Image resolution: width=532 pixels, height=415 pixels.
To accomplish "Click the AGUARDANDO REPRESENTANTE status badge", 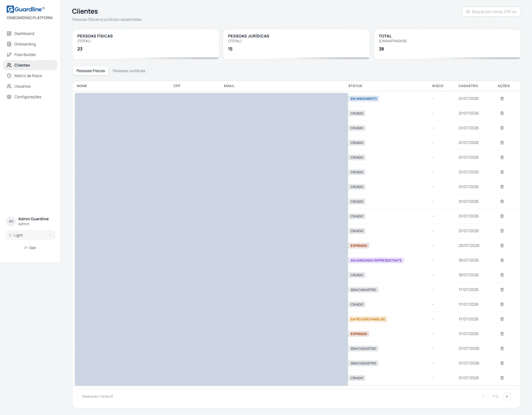I will (x=376, y=260).
